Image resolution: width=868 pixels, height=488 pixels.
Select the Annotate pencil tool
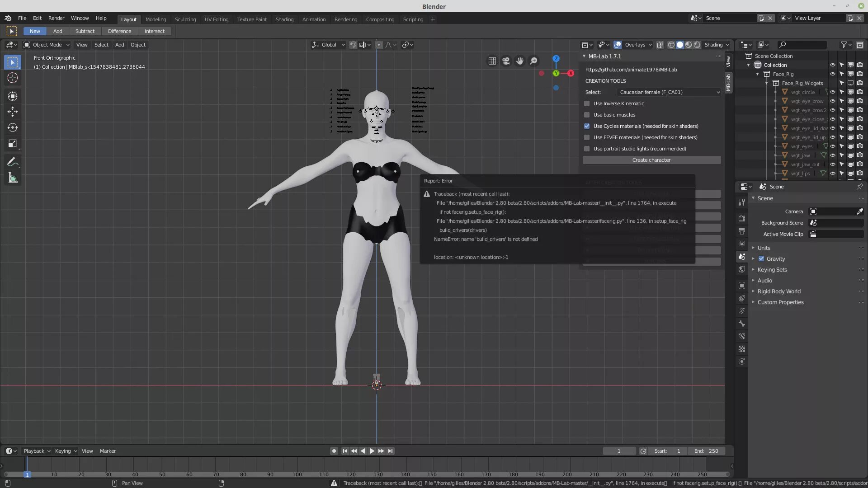coord(13,162)
